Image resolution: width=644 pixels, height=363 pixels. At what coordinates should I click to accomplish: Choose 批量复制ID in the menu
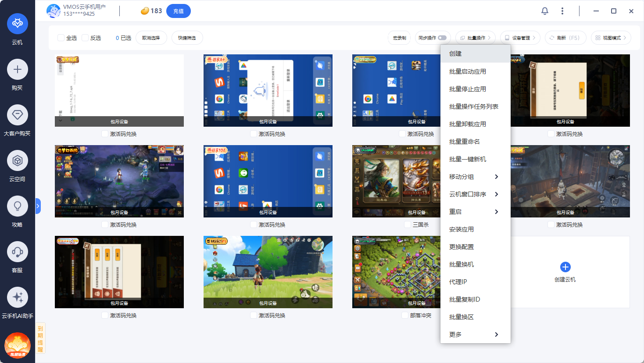click(476, 299)
